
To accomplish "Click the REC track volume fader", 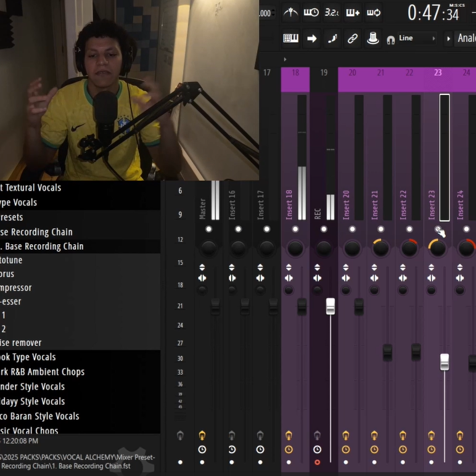I will click(x=330, y=306).
